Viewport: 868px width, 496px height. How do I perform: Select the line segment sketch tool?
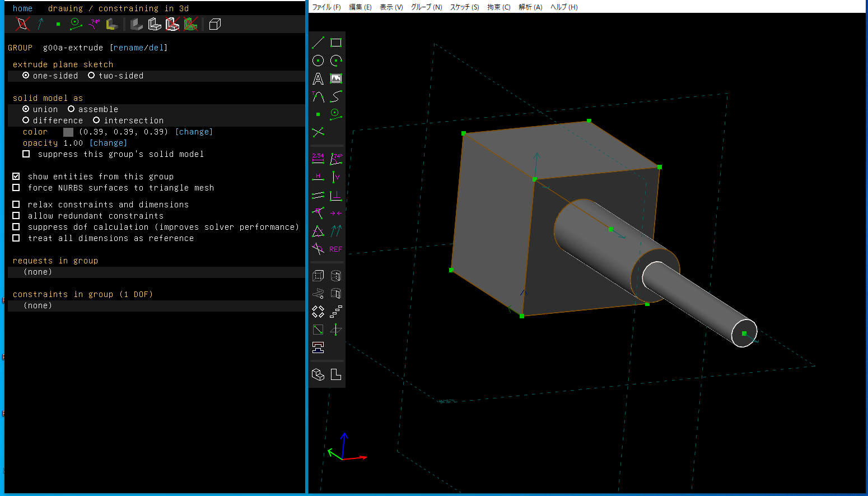[318, 43]
